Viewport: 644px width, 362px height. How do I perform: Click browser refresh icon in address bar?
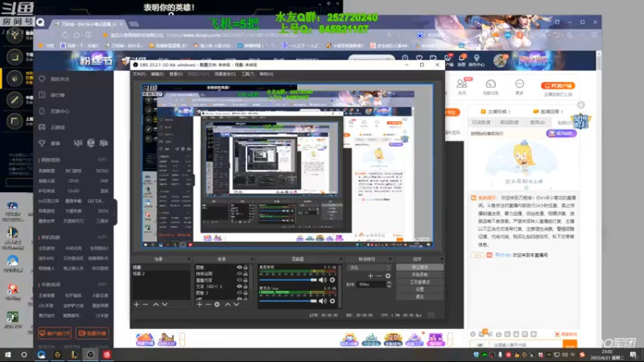pyautogui.click(x=64, y=35)
